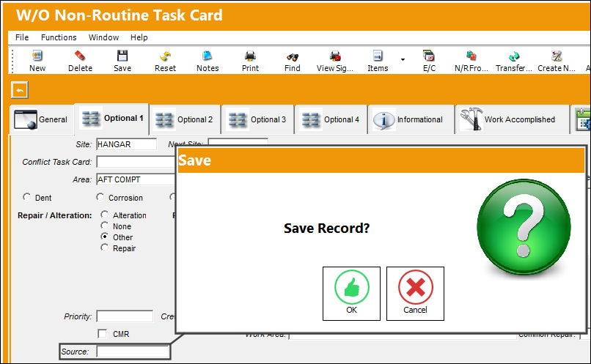Click the Area field with AFT COMPT

[136, 179]
